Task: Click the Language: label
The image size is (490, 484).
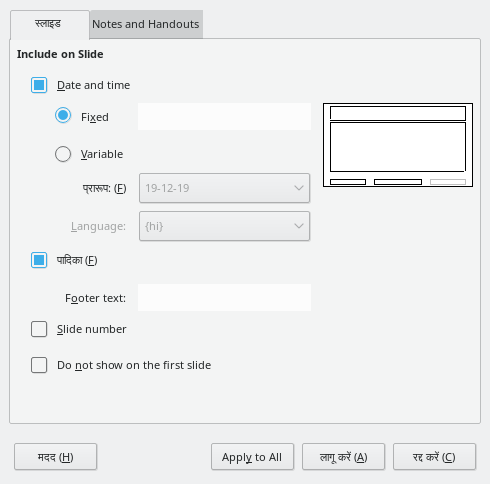Action: 98,227
